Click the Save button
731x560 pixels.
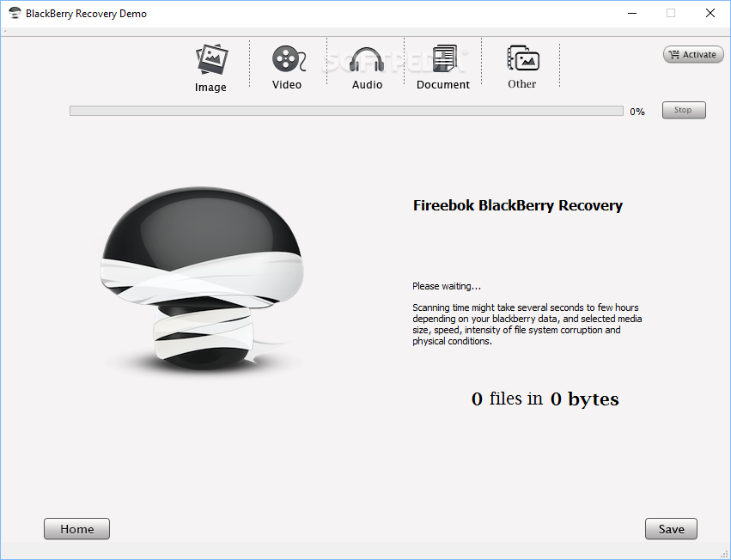click(672, 529)
